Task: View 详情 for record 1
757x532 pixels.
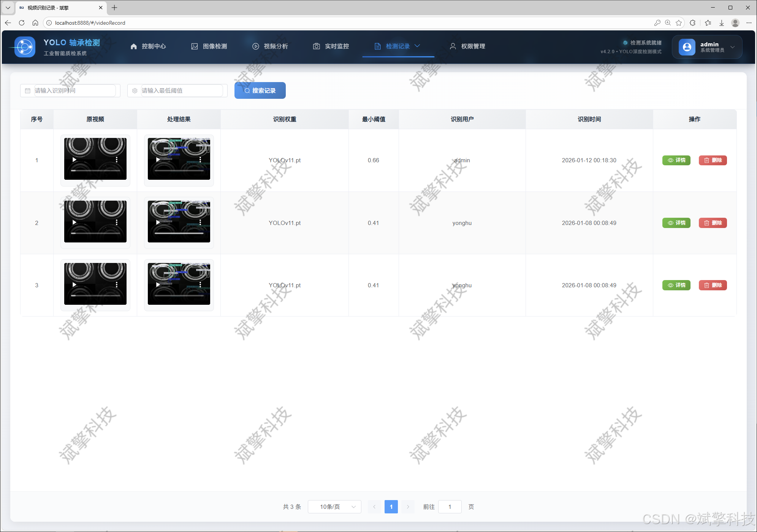Action: click(x=676, y=160)
